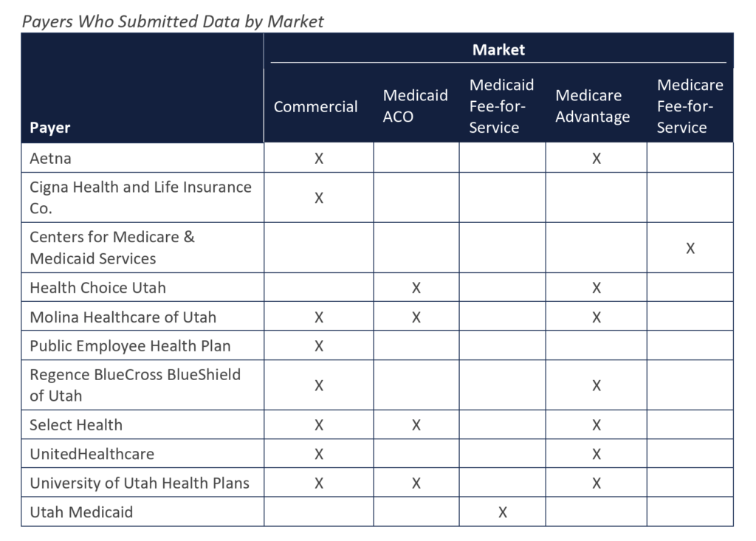This screenshot has width=756, height=541.
Task: Click the Medicare Fee-for-Service column header
Action: (x=690, y=106)
